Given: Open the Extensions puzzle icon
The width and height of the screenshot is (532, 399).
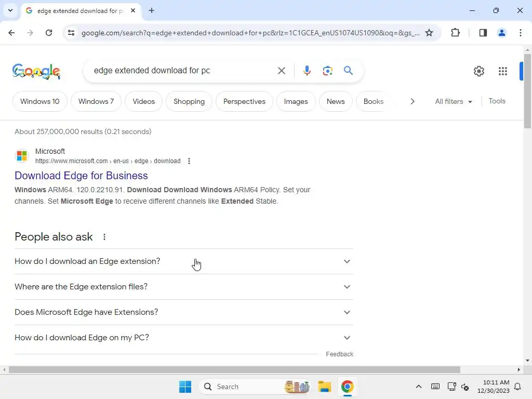Looking at the screenshot, I should coord(455,33).
